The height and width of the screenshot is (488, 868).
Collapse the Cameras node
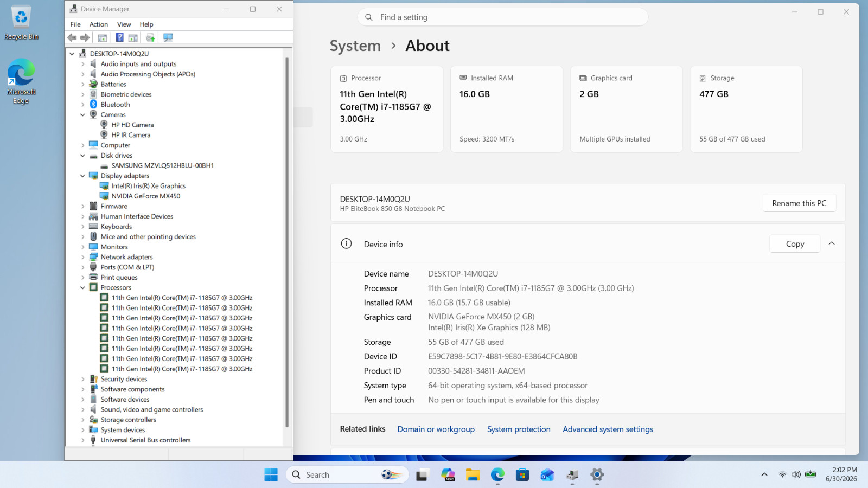(x=82, y=115)
